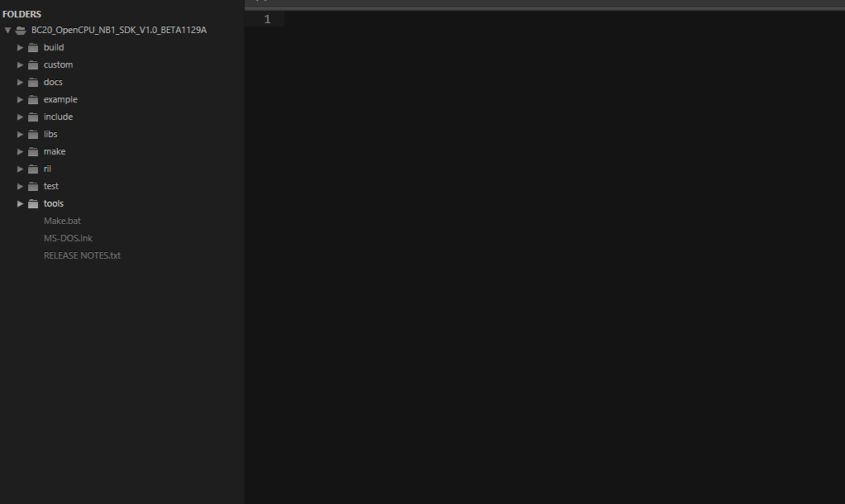
Task: Click the tools folder icon
Action: tap(33, 203)
